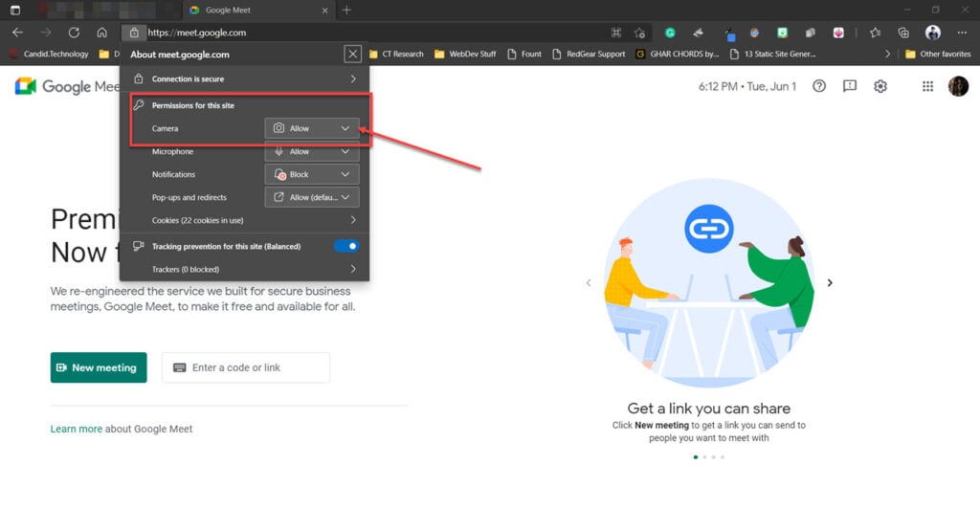The width and height of the screenshot is (980, 532).
Task: Open Other favorites folder
Action: (x=938, y=54)
